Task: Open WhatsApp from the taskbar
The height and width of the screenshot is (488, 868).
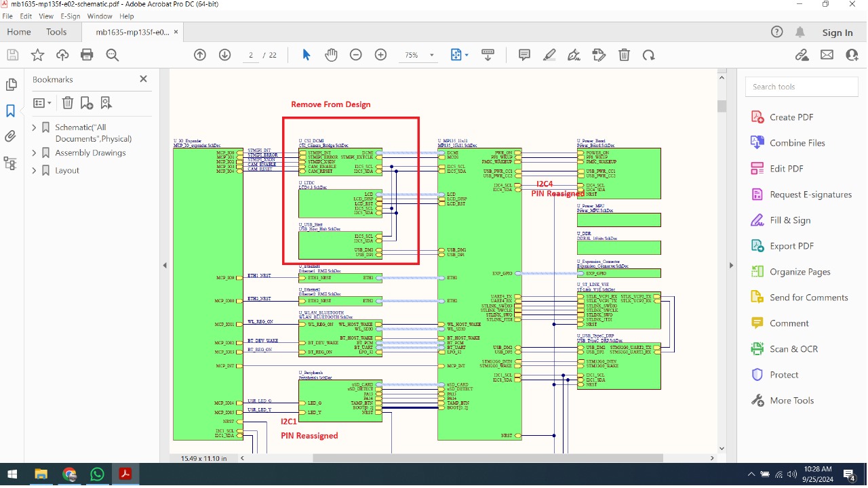Action: (97, 474)
